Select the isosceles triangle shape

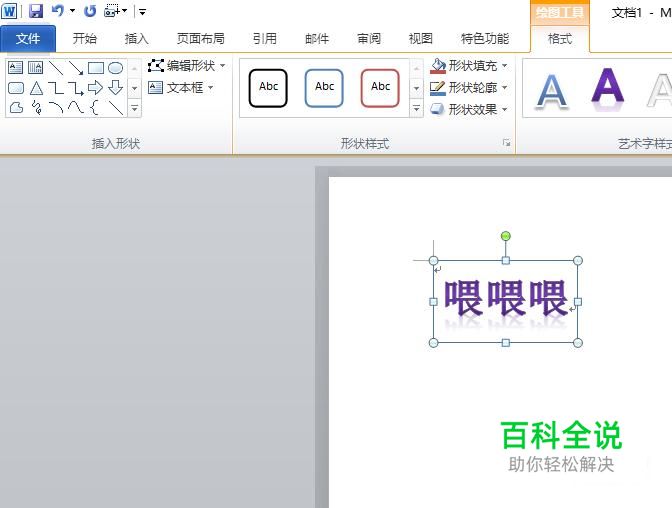click(36, 88)
